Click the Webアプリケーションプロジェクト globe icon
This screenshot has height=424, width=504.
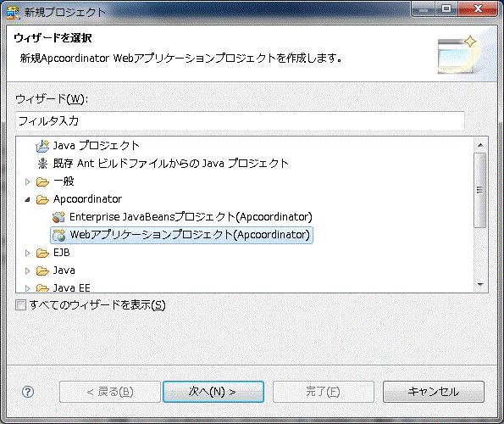58,235
